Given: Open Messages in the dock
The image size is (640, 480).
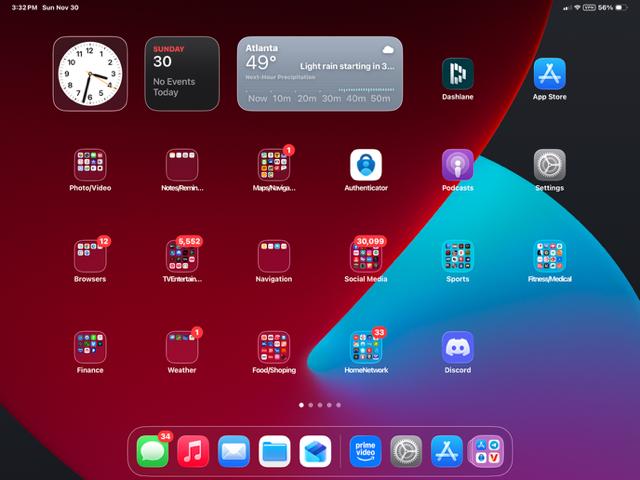Looking at the screenshot, I should [x=153, y=451].
